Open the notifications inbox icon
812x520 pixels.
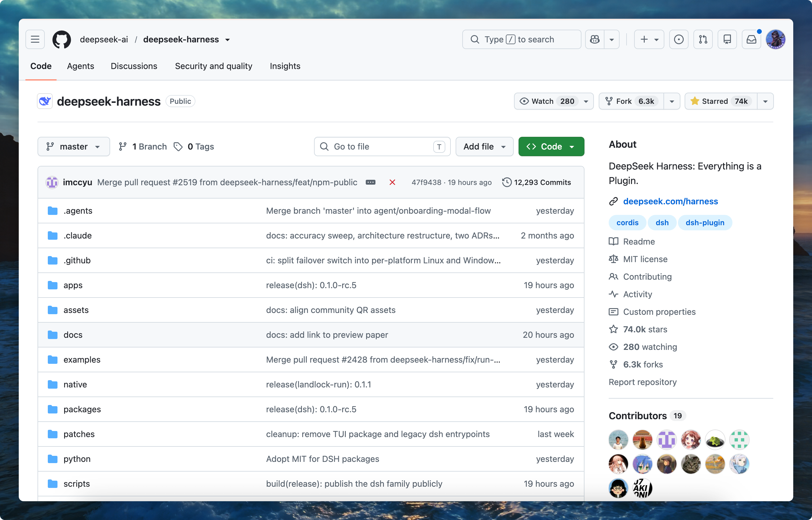[x=751, y=40]
